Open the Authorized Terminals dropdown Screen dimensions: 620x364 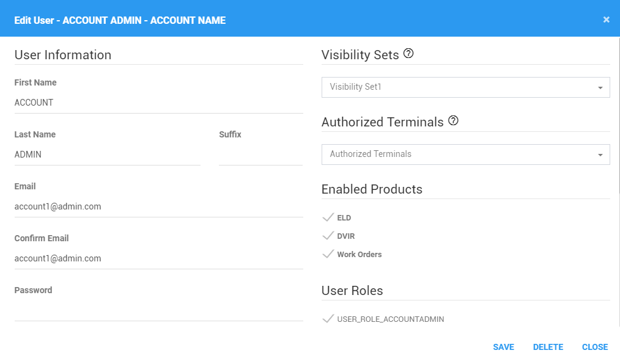pos(465,155)
